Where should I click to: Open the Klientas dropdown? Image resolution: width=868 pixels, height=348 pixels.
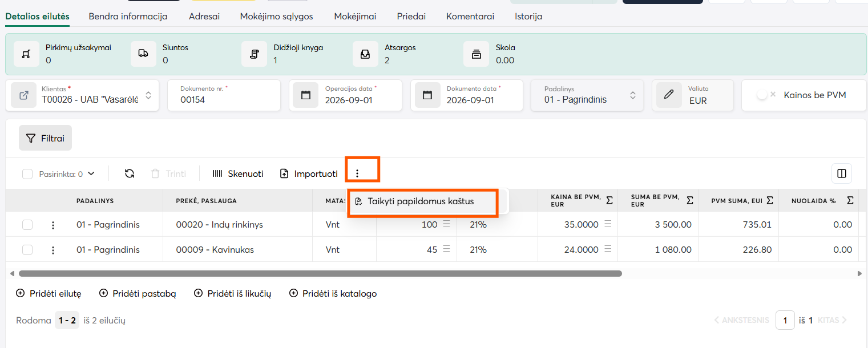point(148,95)
